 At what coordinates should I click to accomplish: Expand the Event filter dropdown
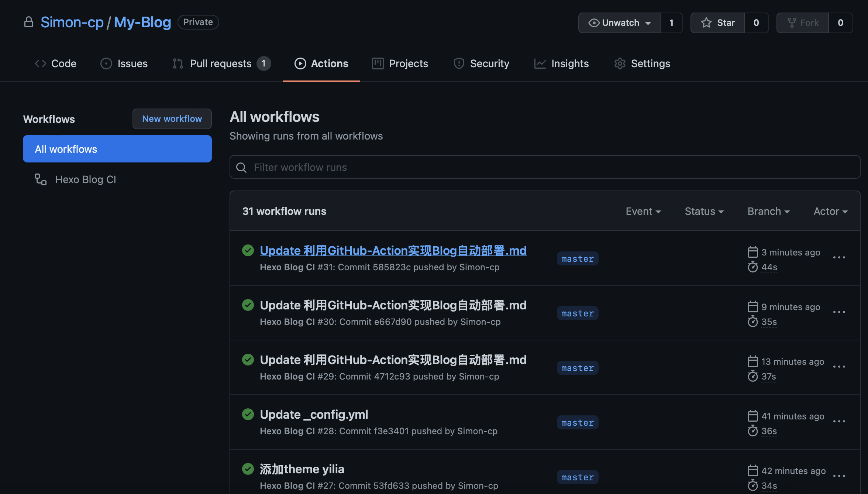[643, 211]
